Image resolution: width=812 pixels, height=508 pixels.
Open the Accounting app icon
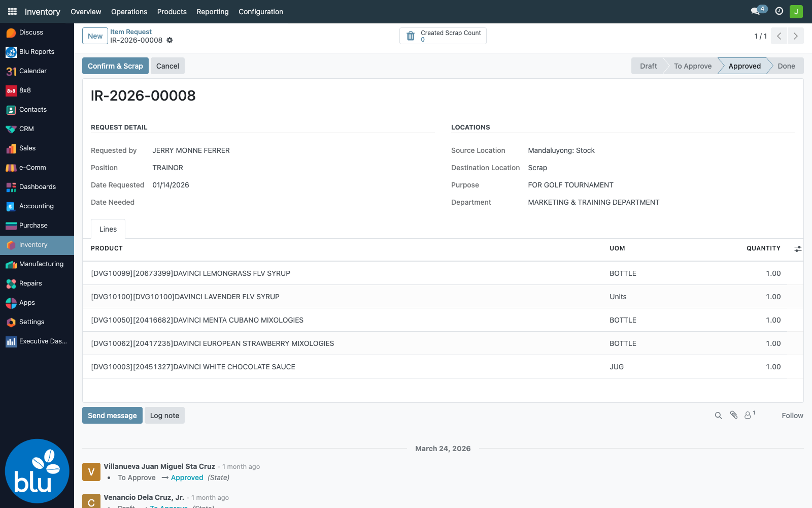[x=11, y=206]
